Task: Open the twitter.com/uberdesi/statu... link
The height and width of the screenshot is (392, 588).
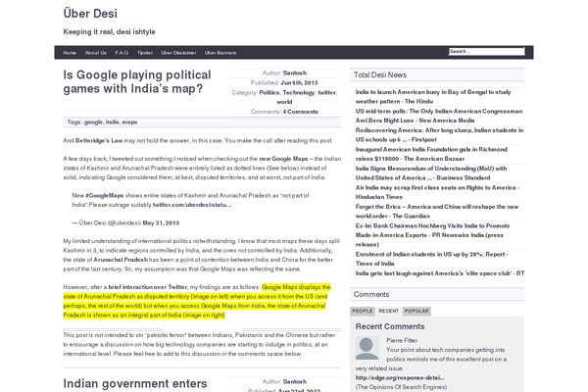Action: click(192, 205)
